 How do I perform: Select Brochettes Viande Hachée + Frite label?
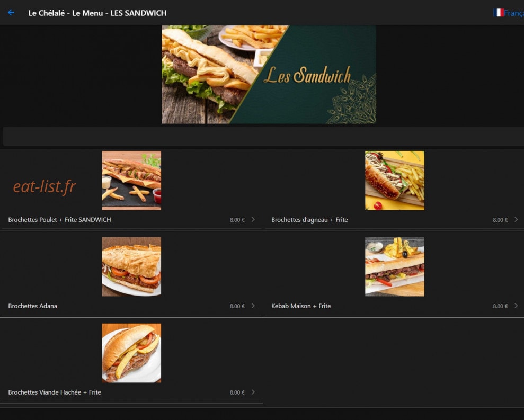[55, 392]
